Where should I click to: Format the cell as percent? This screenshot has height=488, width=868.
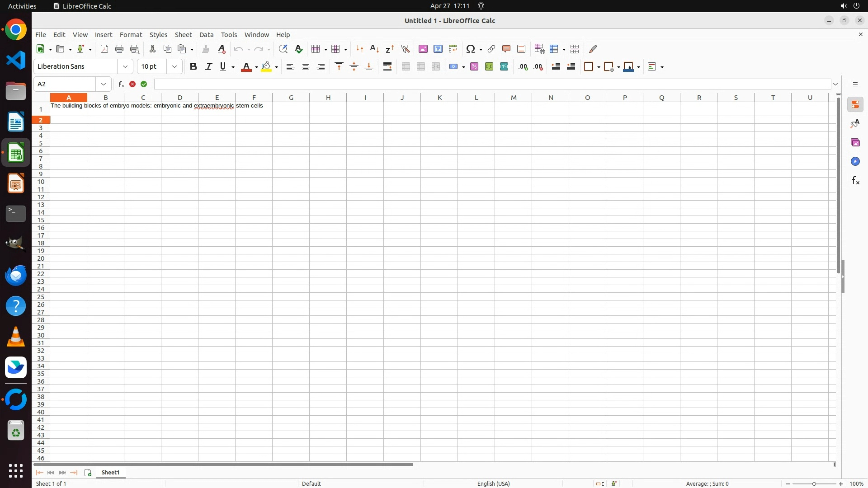pos(474,67)
